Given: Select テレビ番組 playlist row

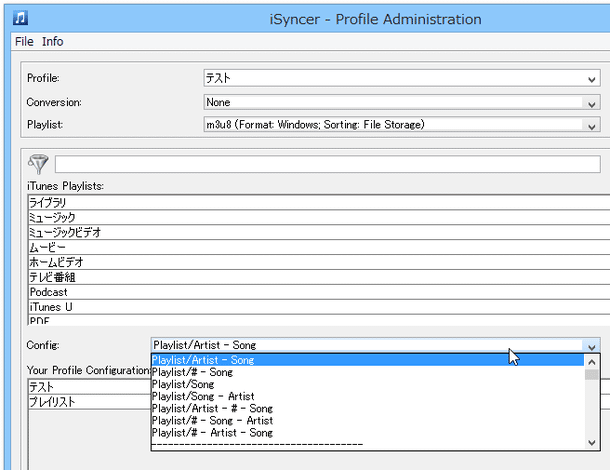Looking at the screenshot, I should tap(319, 277).
